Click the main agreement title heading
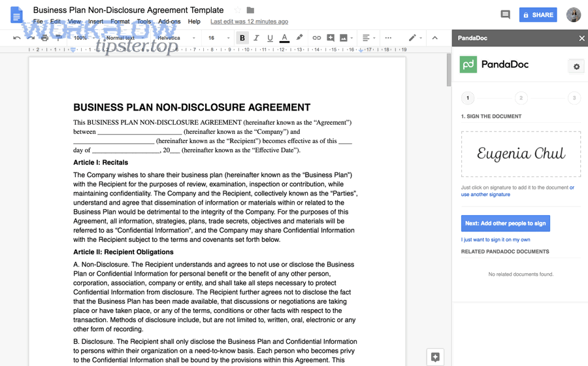Screen dimensions: 588x366 (x=192, y=107)
